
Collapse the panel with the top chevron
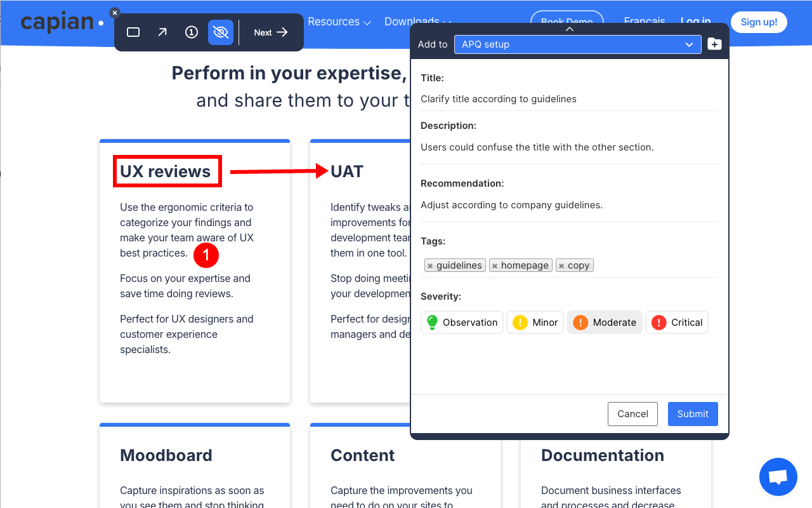click(x=570, y=29)
